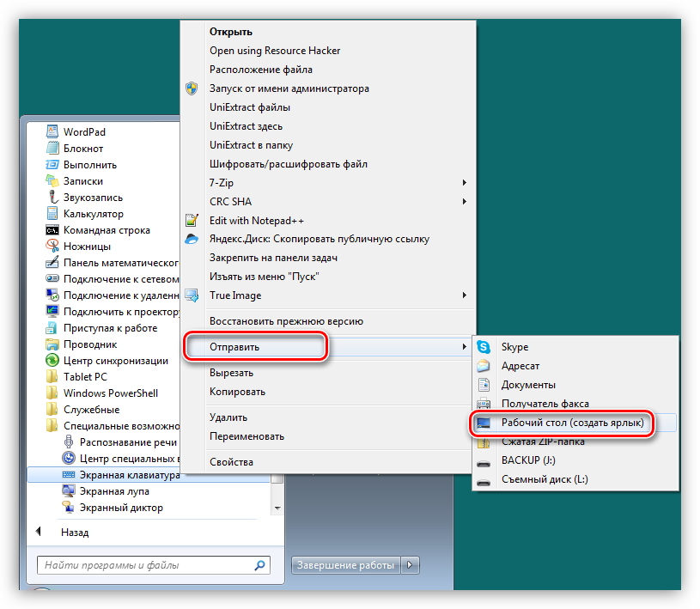Select Удалить from the context menu
Screen dimensions: 700x609
(228, 417)
